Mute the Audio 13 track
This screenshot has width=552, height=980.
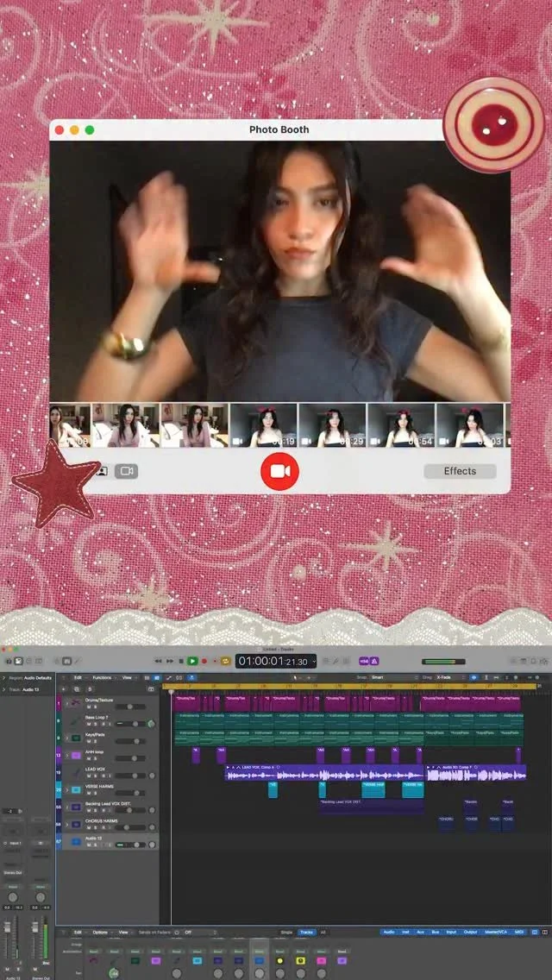pos(89,845)
